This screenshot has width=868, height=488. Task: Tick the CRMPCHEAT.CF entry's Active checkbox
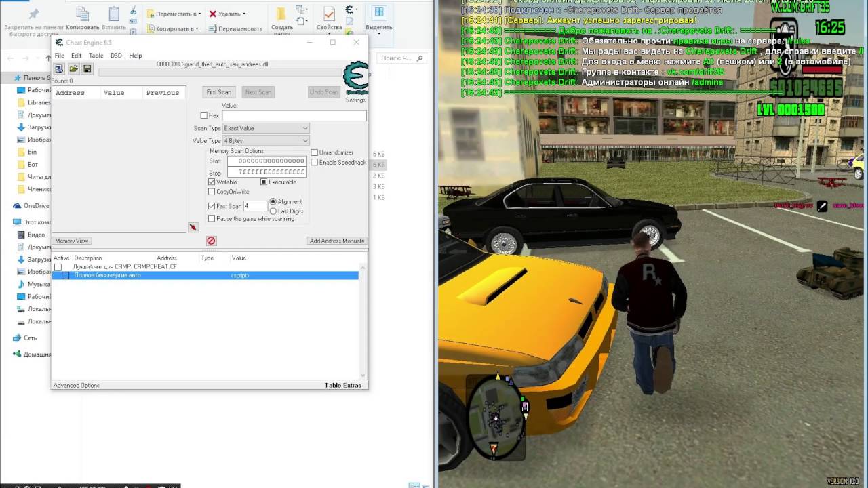tap(58, 267)
